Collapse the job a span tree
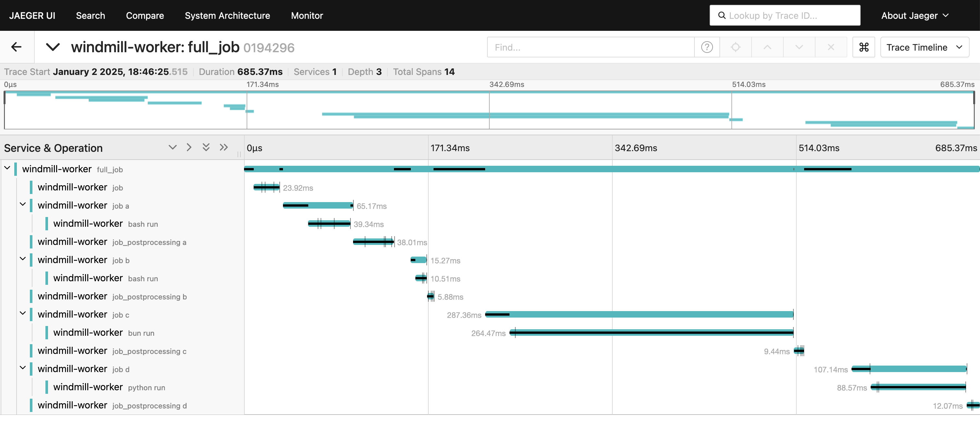Image resolution: width=980 pixels, height=423 pixels. coord(23,205)
